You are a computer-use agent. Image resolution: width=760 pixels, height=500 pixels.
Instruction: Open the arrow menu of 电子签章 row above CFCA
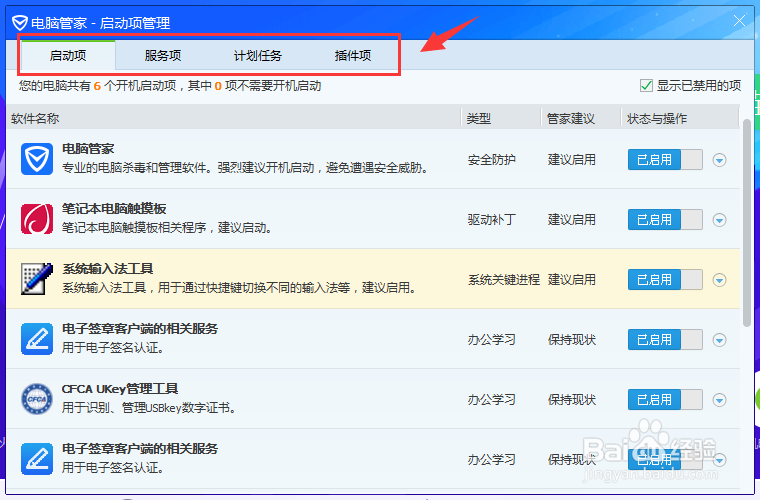719,340
